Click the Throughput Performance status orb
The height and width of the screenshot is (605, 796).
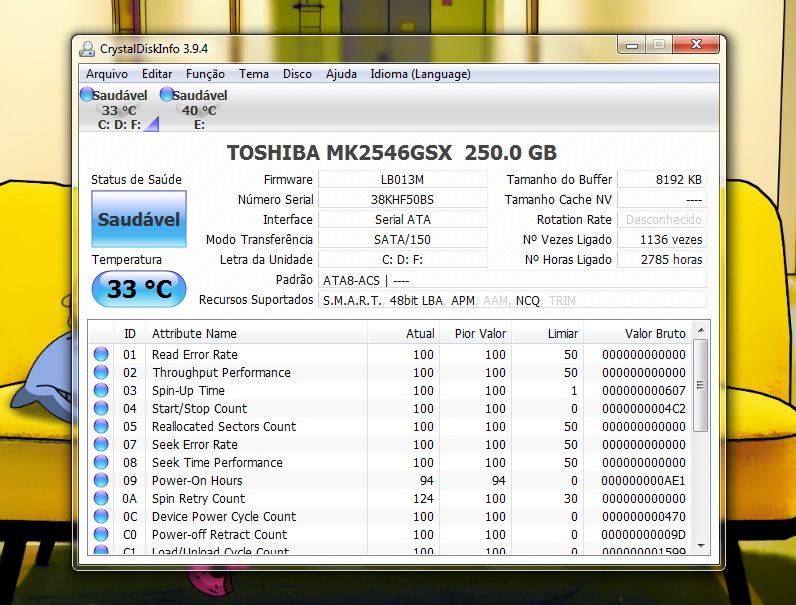point(101,372)
